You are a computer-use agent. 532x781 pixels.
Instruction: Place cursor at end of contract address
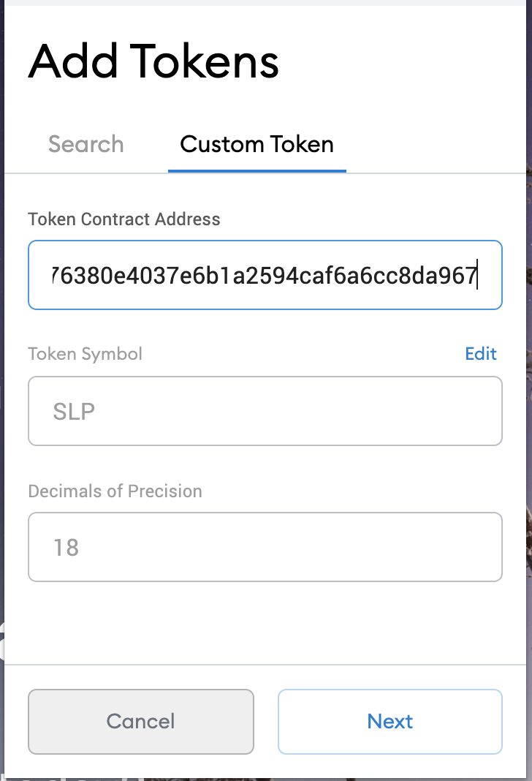click(x=476, y=276)
